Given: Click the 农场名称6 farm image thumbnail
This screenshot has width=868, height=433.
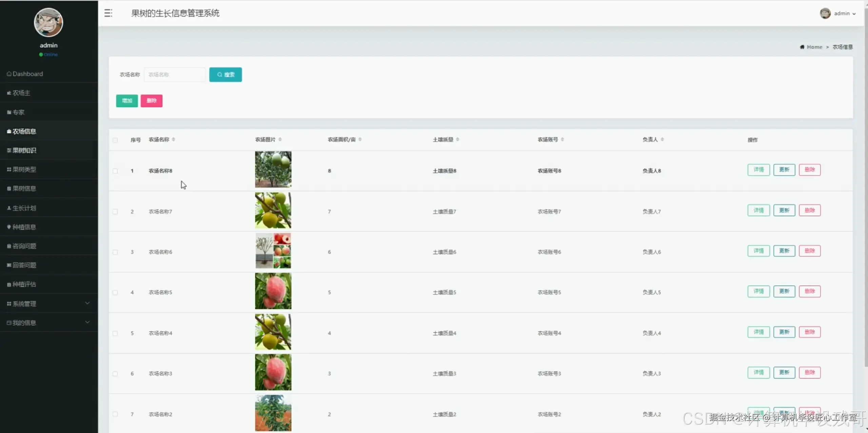Looking at the screenshot, I should (x=273, y=251).
